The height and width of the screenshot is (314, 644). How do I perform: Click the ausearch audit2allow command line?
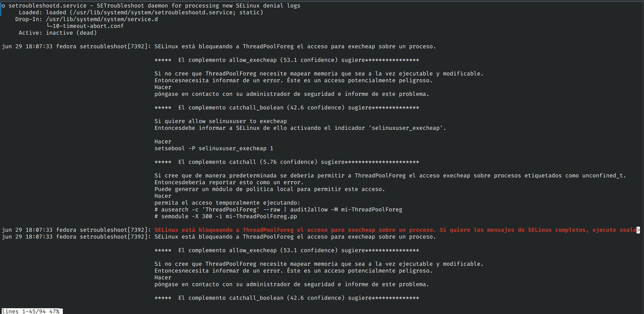pos(278,210)
